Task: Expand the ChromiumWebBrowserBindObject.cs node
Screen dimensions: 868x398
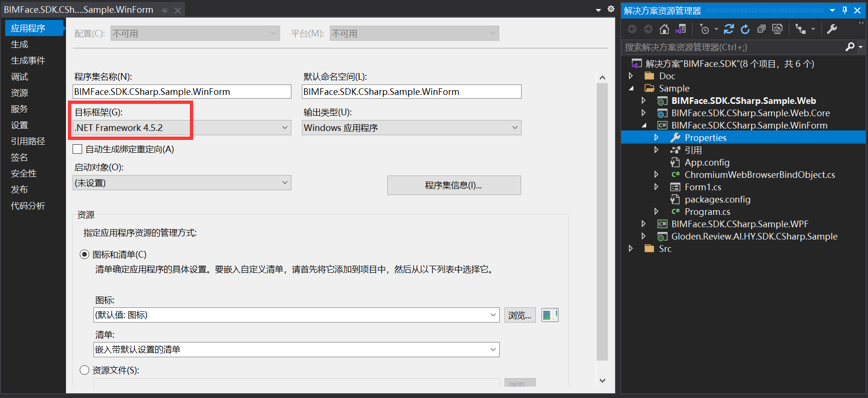Action: coord(656,175)
